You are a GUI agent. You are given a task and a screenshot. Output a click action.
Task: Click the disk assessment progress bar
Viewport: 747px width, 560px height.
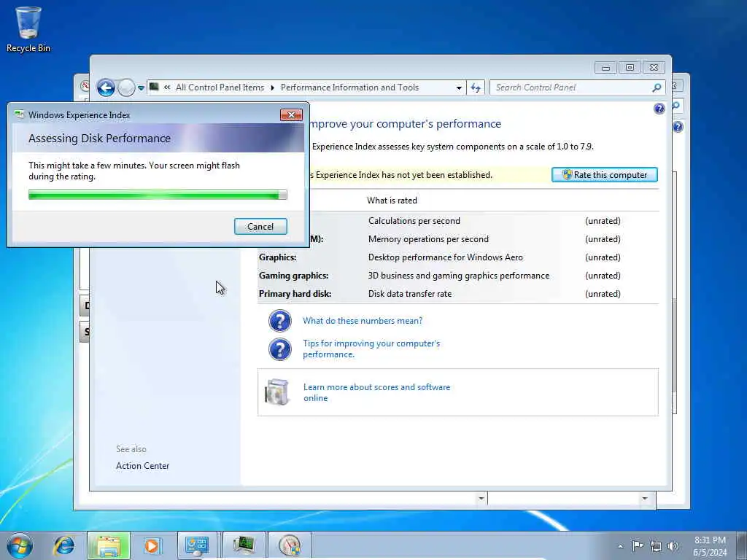[x=158, y=194]
